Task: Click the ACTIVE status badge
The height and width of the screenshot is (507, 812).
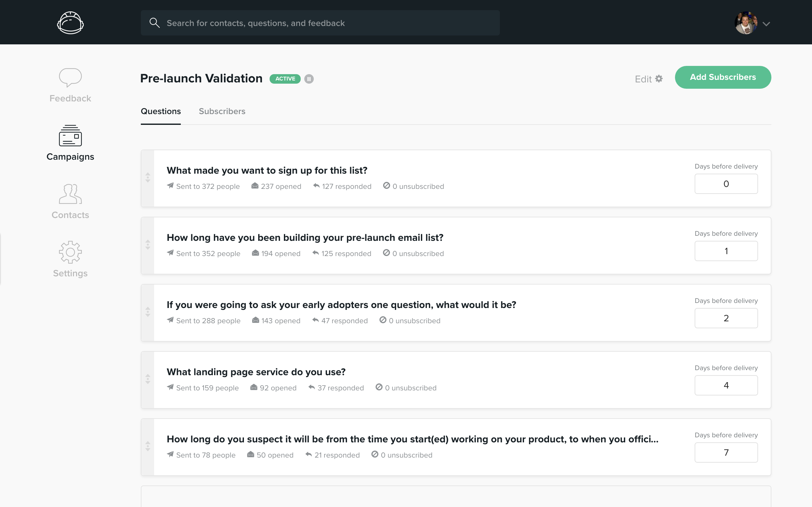Action: (285, 79)
